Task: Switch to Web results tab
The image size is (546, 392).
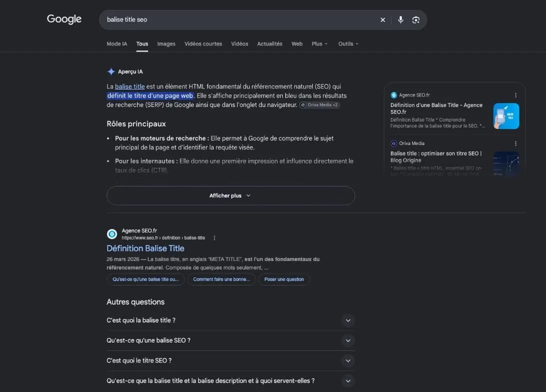Action: point(297,44)
